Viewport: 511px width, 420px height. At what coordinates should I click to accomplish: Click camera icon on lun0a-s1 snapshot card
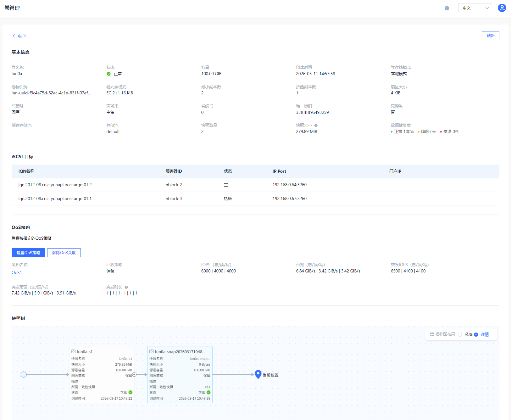[73, 351]
